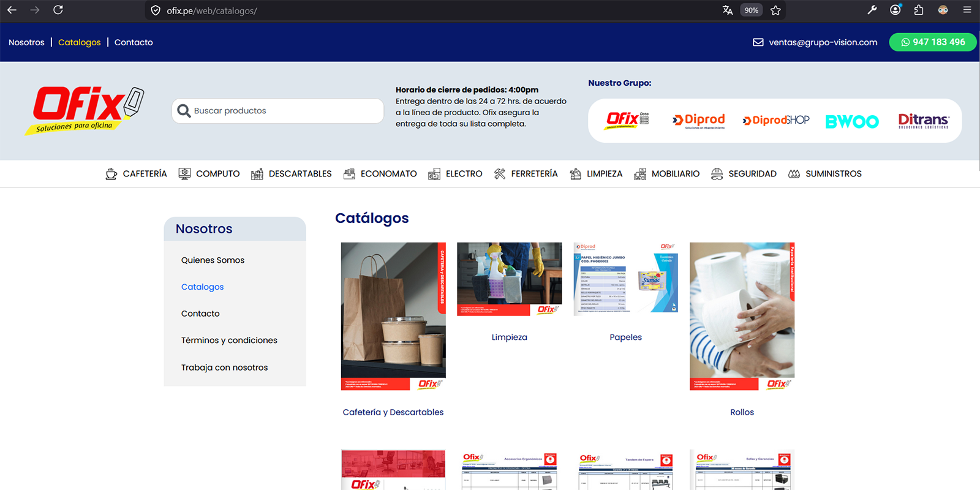Open Trabaja con nosotros sidebar link
Image resolution: width=980 pixels, height=490 pixels.
click(224, 367)
